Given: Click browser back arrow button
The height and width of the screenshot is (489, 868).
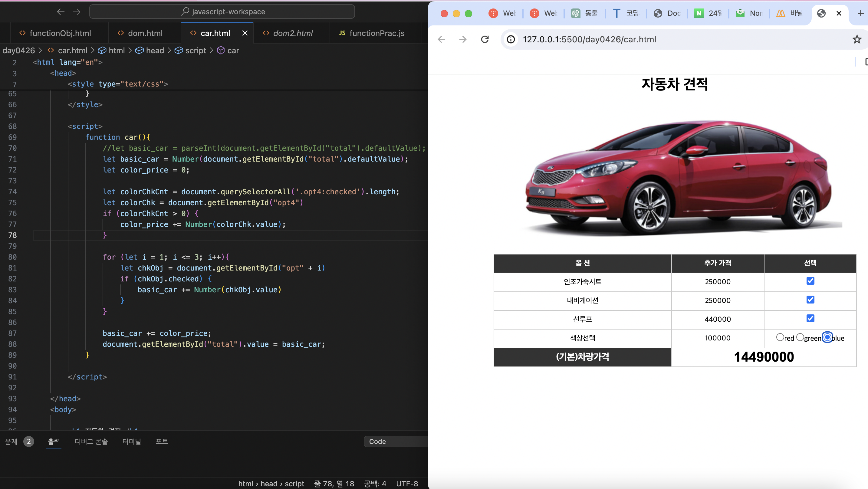Looking at the screenshot, I should 441,39.
